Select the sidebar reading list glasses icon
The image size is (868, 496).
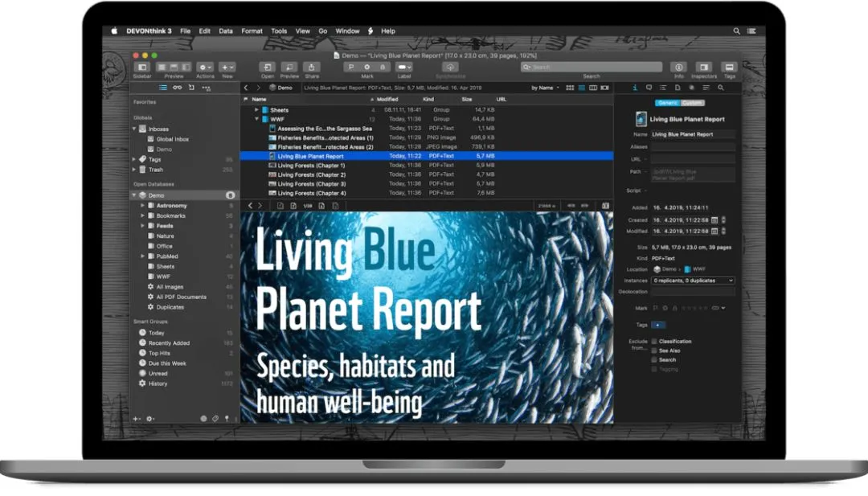[x=177, y=88]
